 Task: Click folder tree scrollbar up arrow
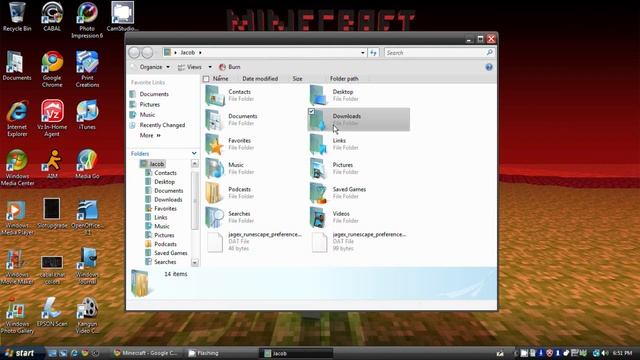[195, 164]
